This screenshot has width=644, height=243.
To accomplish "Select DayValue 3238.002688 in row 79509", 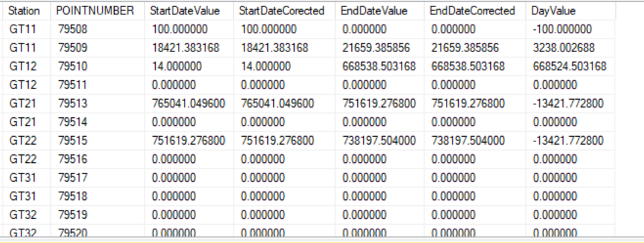I will [x=571, y=48].
